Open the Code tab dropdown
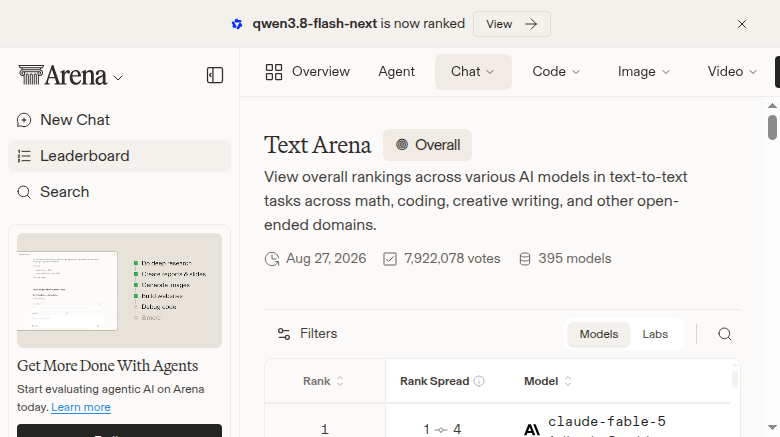Image resolution: width=780 pixels, height=437 pixels. pyautogui.click(x=556, y=72)
